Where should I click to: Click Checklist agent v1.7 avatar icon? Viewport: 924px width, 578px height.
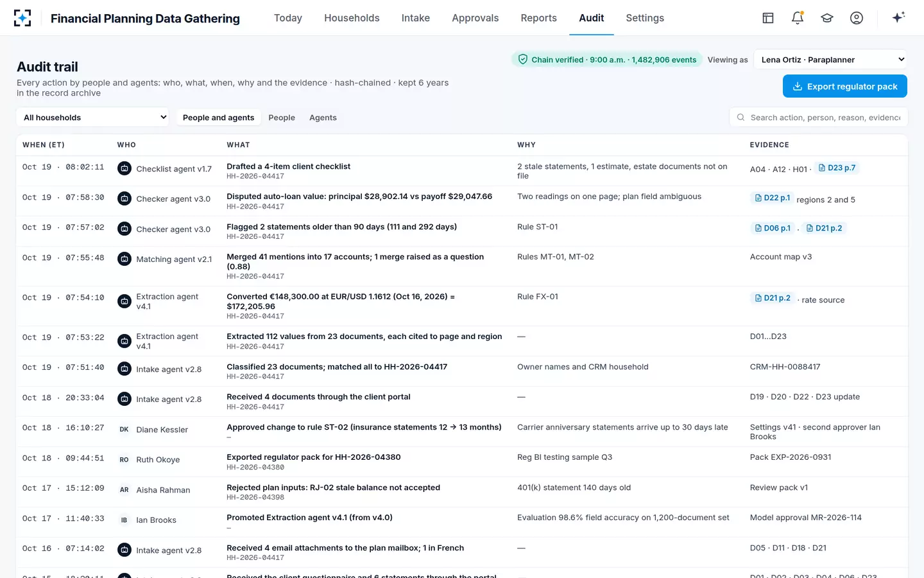[124, 168]
